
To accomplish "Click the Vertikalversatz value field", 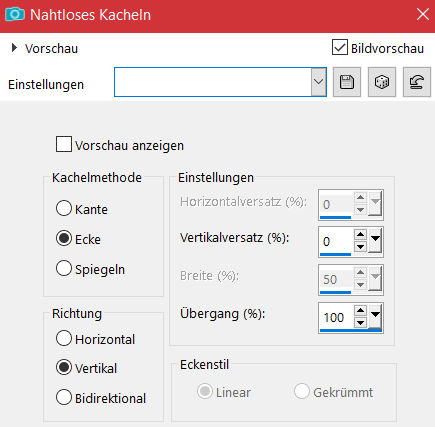I will (336, 241).
